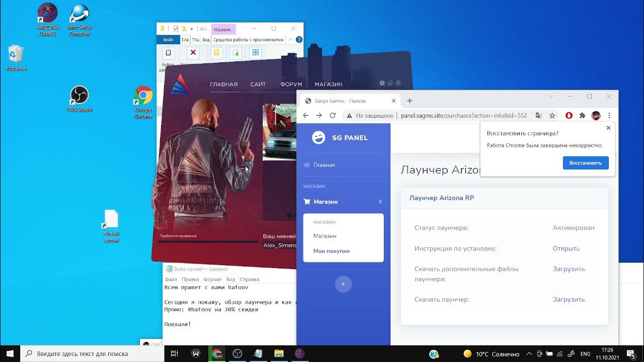Screen dimensions: 644x362
Task: Click the SG Panel smiley logo
Action: click(x=318, y=138)
